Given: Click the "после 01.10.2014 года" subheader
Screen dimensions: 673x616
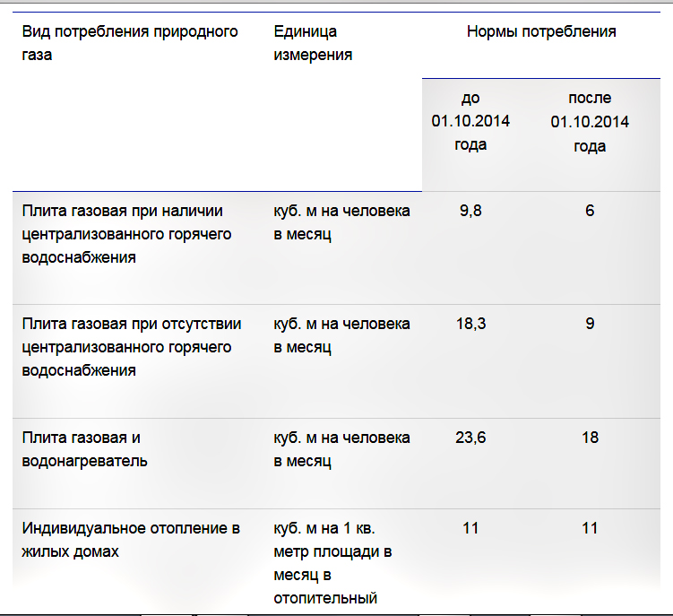Looking at the screenshot, I should (590, 121).
